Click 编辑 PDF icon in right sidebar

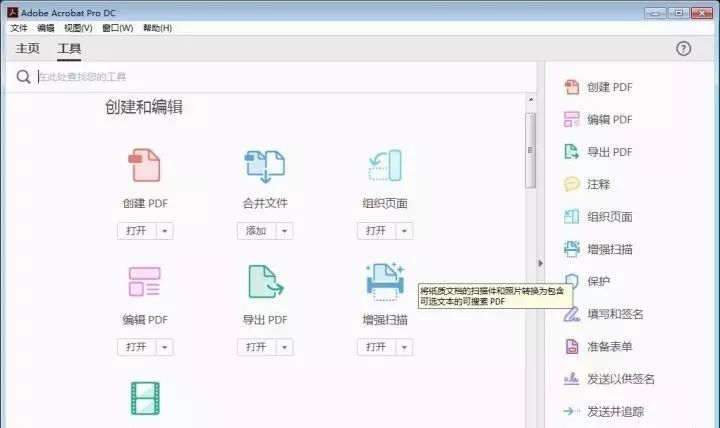pyautogui.click(x=572, y=119)
